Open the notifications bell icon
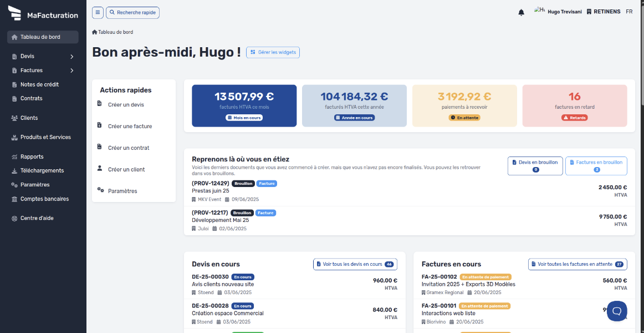The width and height of the screenshot is (644, 333). [521, 12]
